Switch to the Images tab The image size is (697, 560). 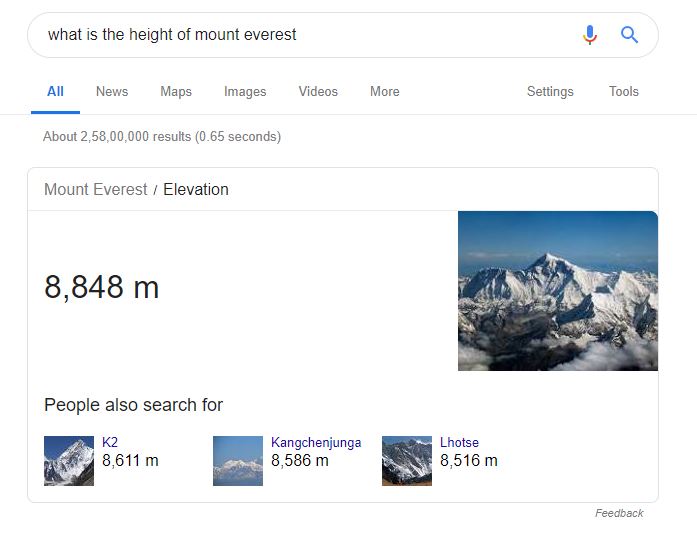[245, 91]
